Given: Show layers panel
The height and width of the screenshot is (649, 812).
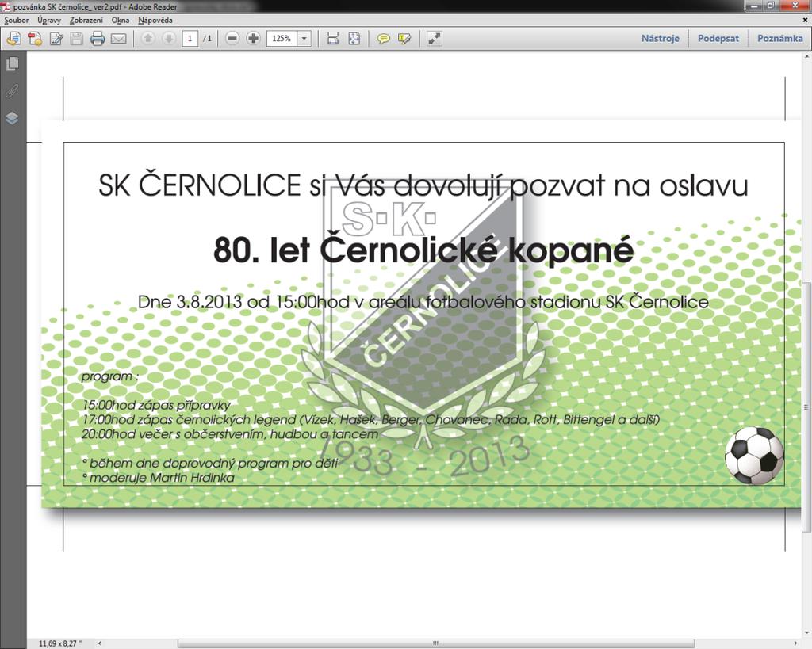Looking at the screenshot, I should point(12,118).
